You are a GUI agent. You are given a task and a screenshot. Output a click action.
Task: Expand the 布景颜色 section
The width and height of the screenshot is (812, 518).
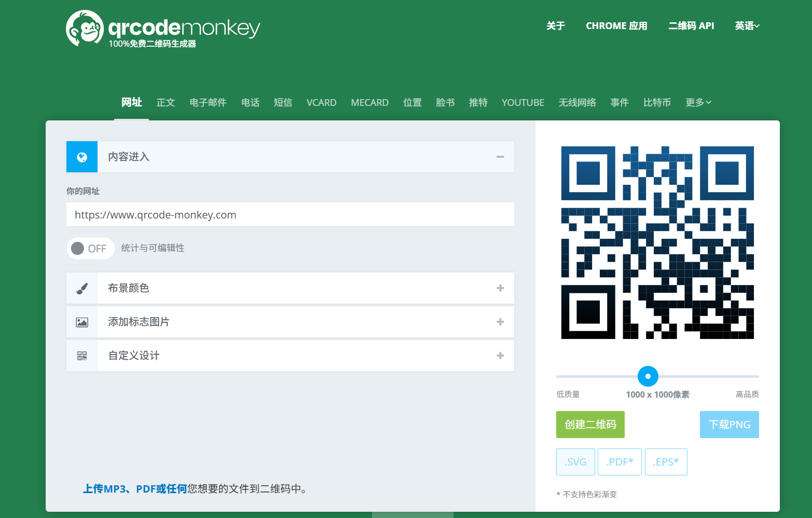pos(500,288)
